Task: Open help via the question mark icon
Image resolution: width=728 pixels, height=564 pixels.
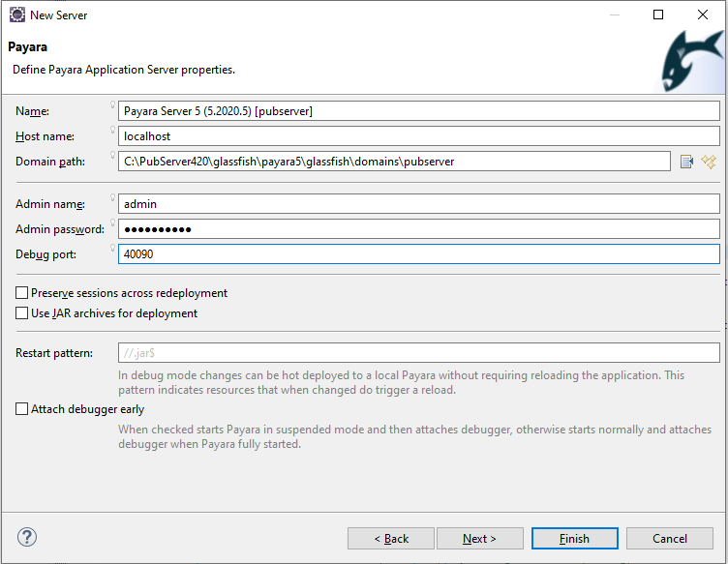Action: [x=26, y=537]
